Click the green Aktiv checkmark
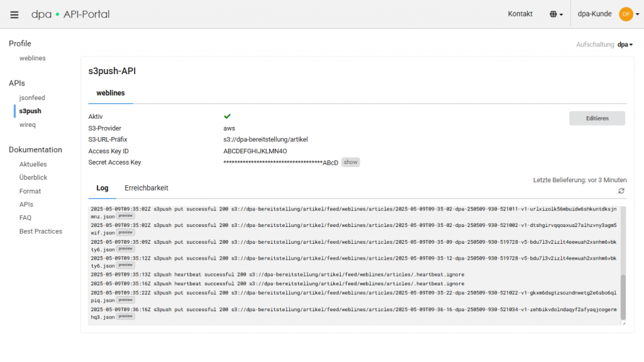 [227, 116]
